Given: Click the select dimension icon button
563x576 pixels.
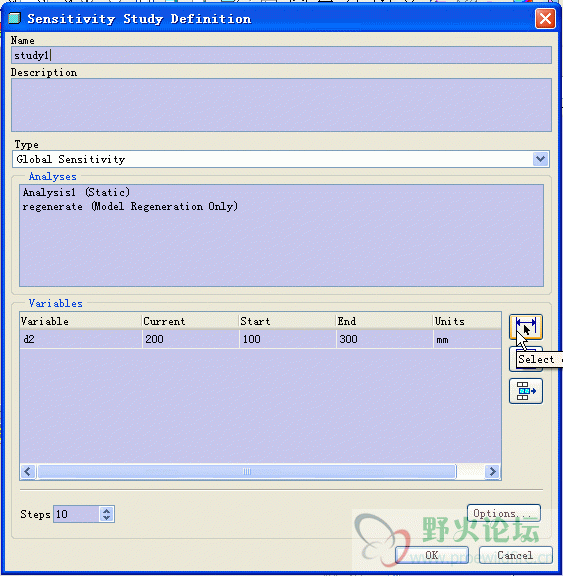Looking at the screenshot, I should 526,327.
